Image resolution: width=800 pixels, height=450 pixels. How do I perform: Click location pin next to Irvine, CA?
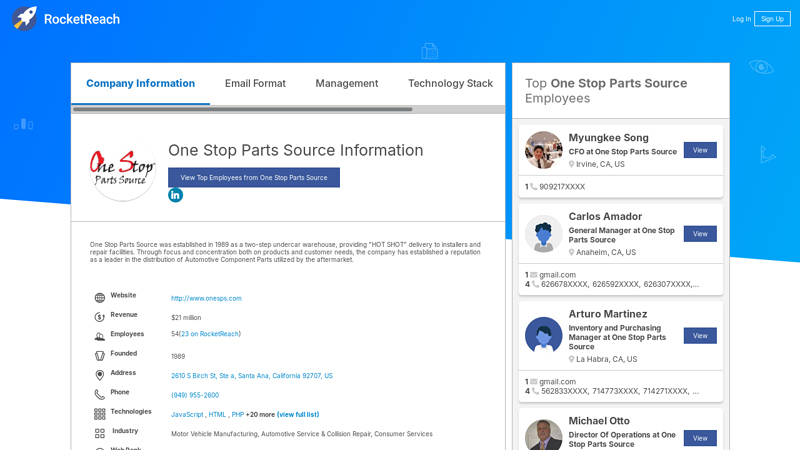click(571, 164)
